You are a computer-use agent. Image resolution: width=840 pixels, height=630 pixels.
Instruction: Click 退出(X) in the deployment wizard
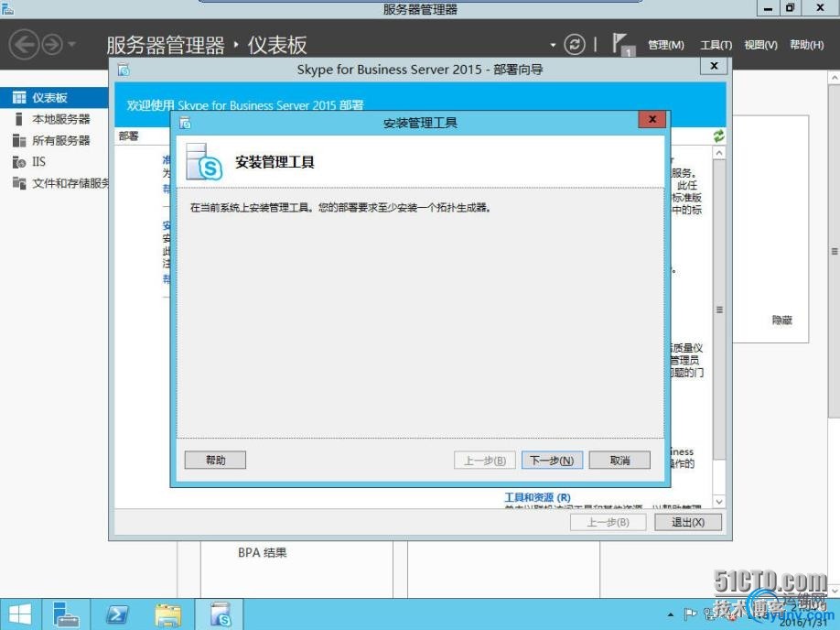click(x=688, y=522)
